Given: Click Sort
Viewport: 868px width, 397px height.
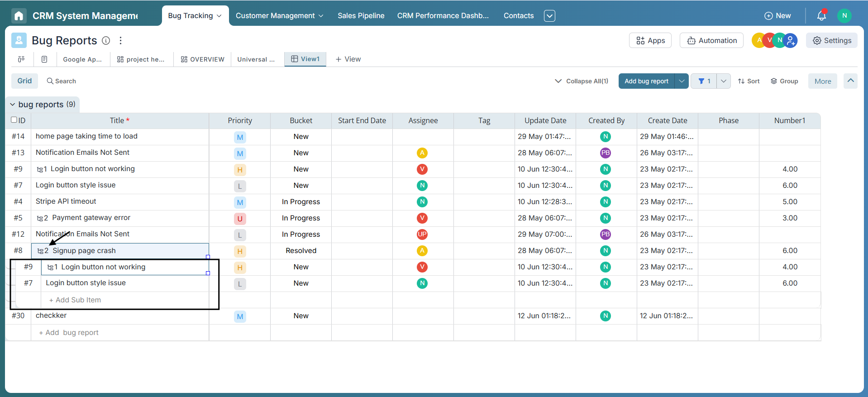Looking at the screenshot, I should click(749, 81).
